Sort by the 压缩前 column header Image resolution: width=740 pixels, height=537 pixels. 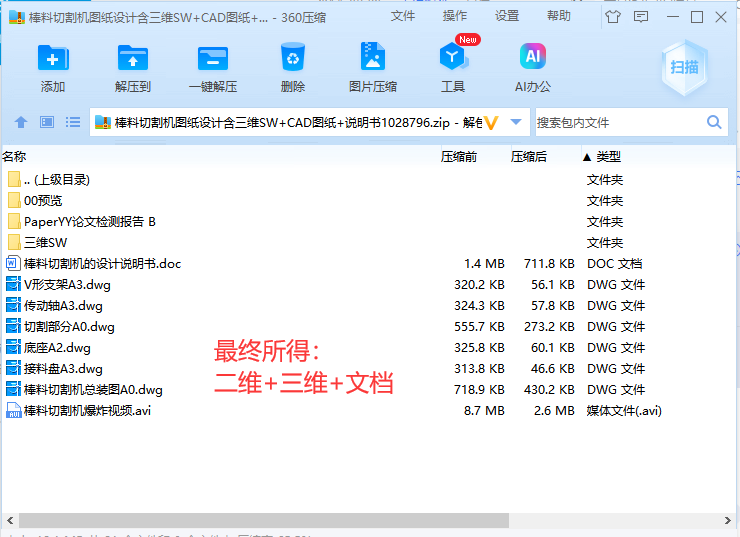[459, 157]
